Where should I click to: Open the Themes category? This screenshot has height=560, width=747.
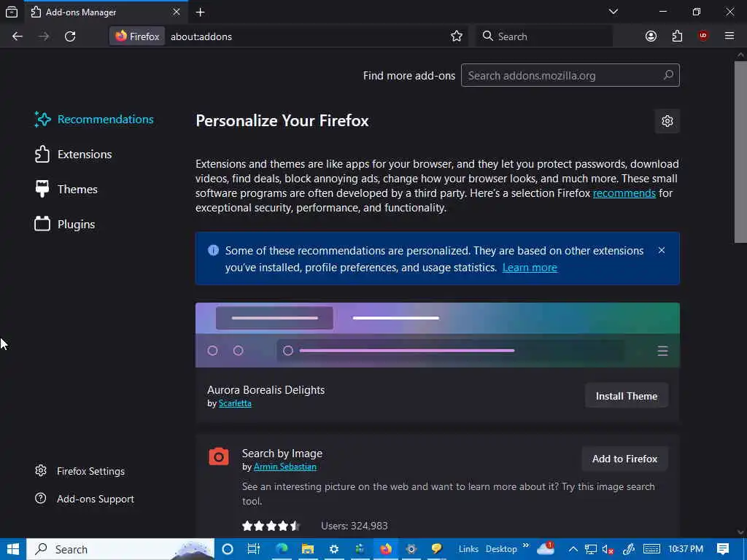point(66,189)
